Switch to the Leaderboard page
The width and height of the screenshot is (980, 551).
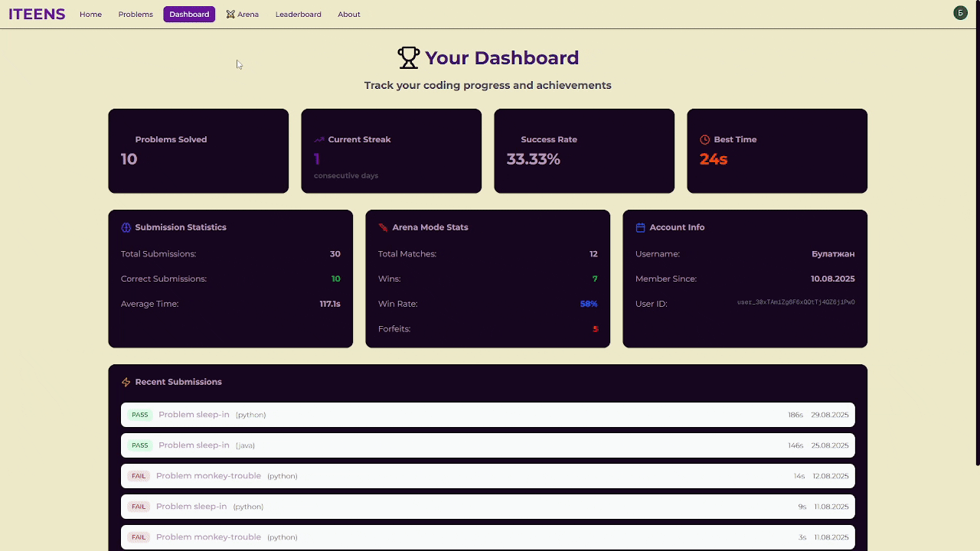[298, 14]
